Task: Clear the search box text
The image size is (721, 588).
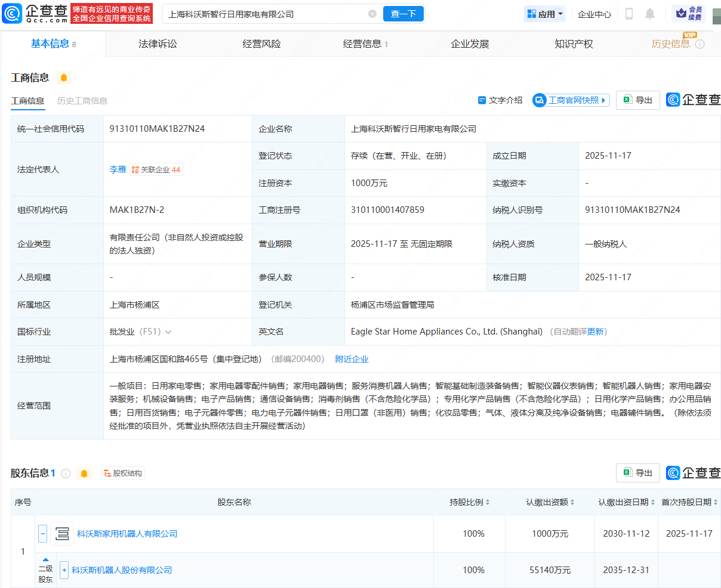Action: click(372, 14)
